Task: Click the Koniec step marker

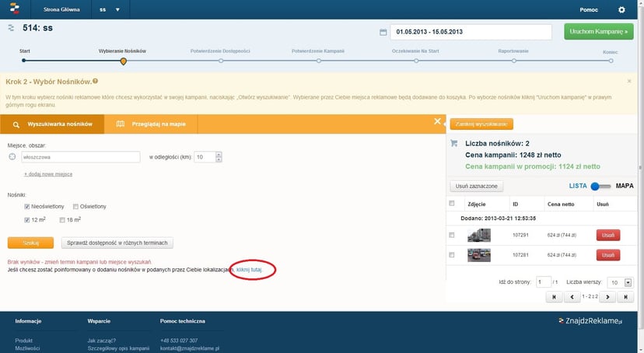Action: (611, 61)
